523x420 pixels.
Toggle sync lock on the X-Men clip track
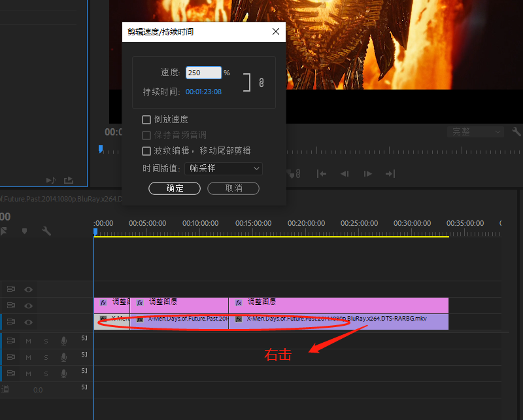click(x=11, y=322)
